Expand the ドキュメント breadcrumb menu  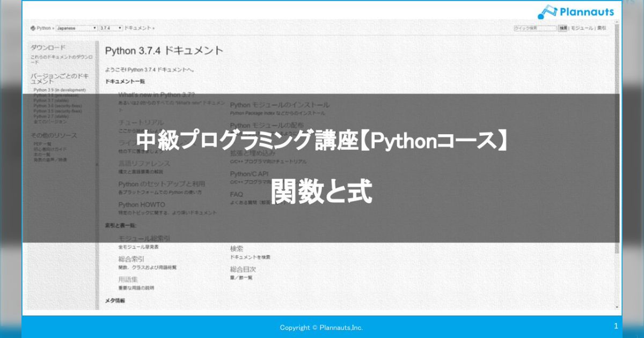click(x=137, y=28)
